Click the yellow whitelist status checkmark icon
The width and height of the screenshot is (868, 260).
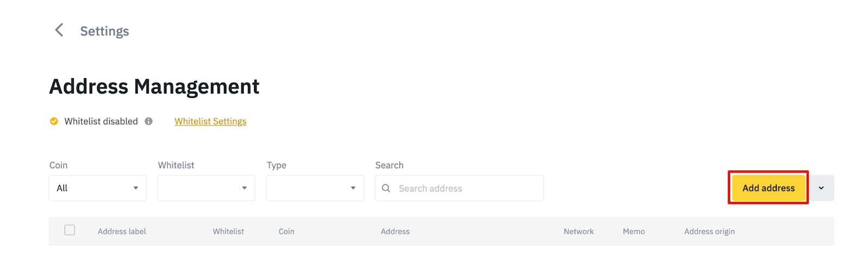coord(54,121)
